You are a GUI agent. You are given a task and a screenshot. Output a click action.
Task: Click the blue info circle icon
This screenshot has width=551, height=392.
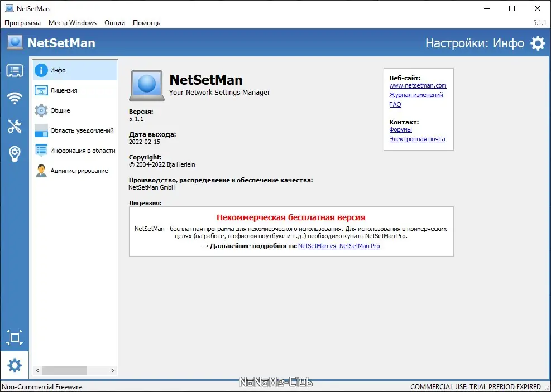41,70
